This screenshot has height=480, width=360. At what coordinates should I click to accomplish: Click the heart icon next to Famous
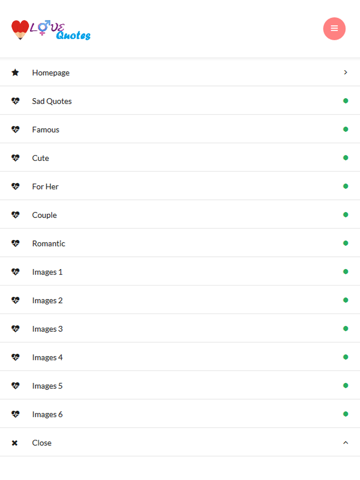pyautogui.click(x=15, y=129)
